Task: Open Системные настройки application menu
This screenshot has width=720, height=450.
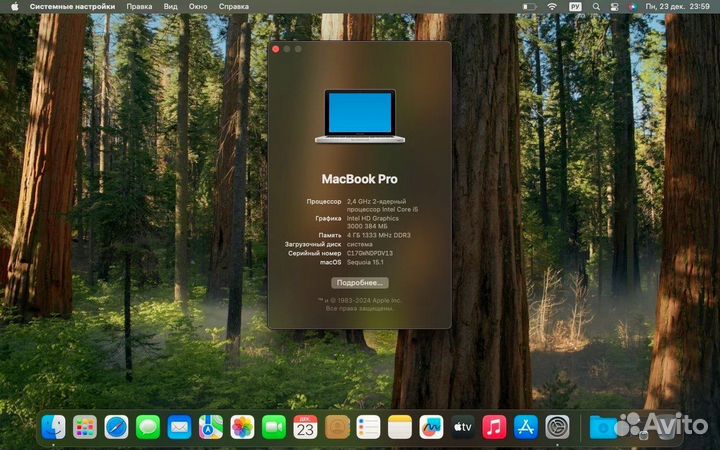Action: coord(72,6)
